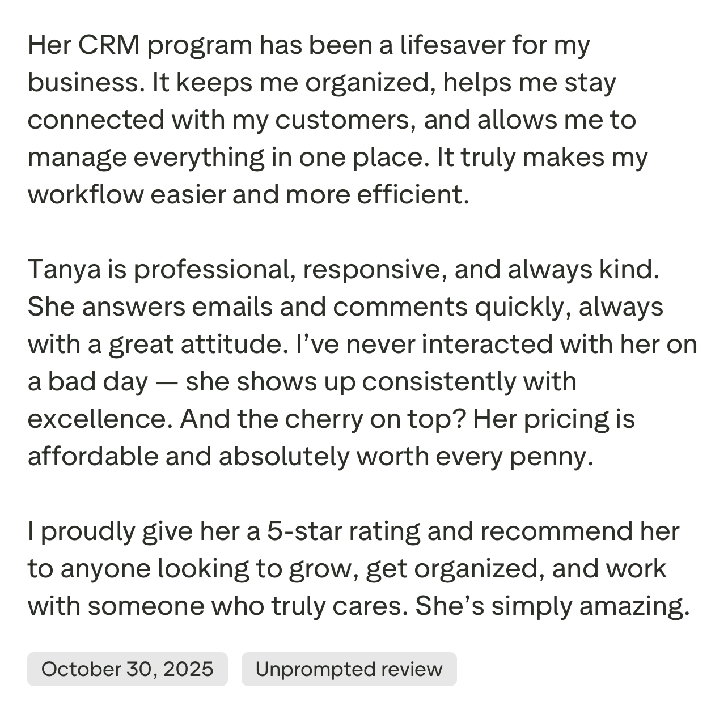Click the Unprompted review tag
728x706 pixels.
(x=349, y=669)
